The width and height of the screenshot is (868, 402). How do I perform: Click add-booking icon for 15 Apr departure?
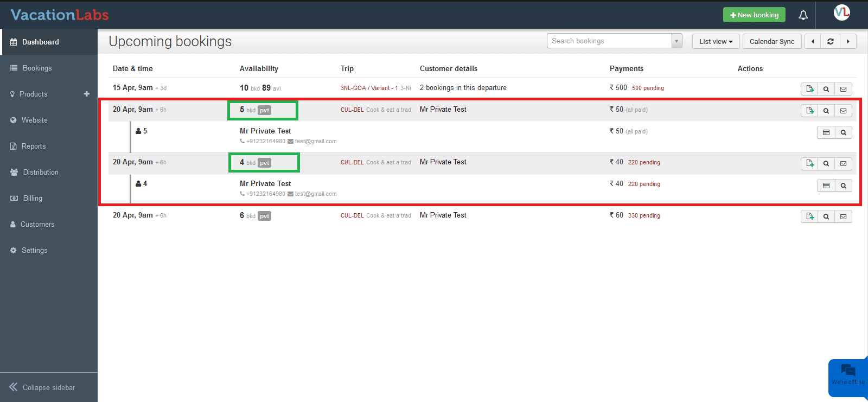point(809,89)
